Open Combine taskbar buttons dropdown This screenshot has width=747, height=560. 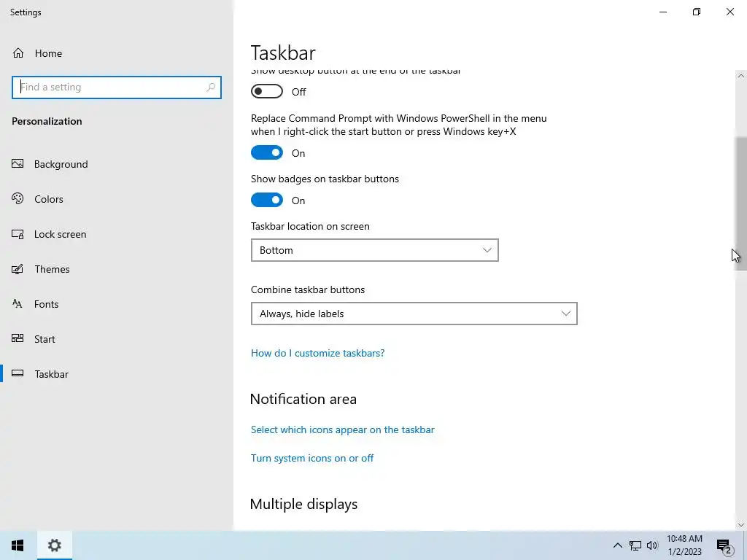click(x=414, y=314)
